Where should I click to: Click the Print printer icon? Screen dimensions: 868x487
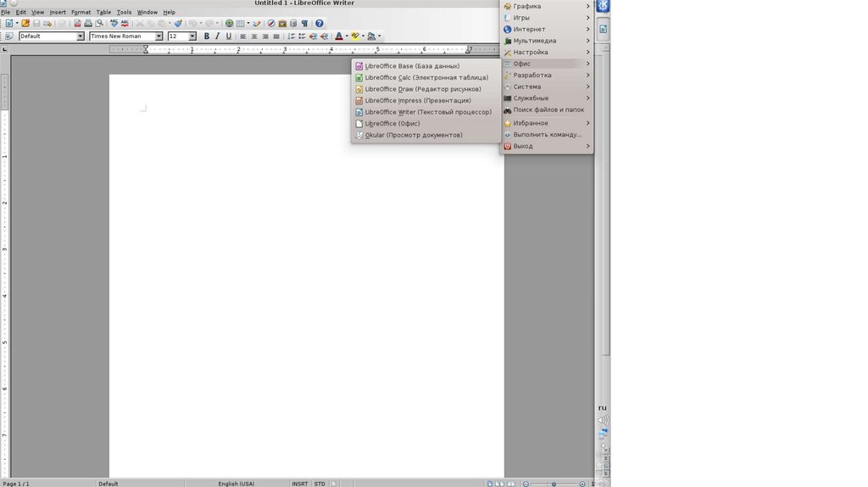(88, 23)
